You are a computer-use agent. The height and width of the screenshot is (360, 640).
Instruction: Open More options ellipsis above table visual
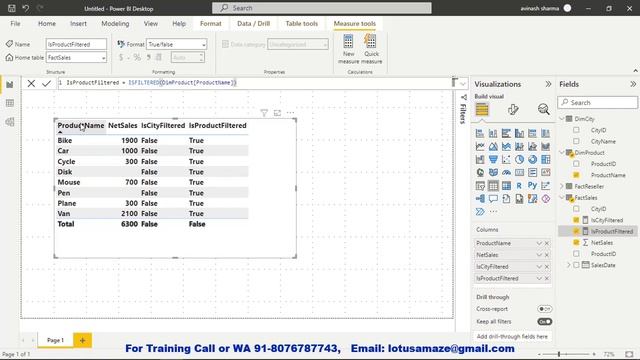(x=290, y=113)
